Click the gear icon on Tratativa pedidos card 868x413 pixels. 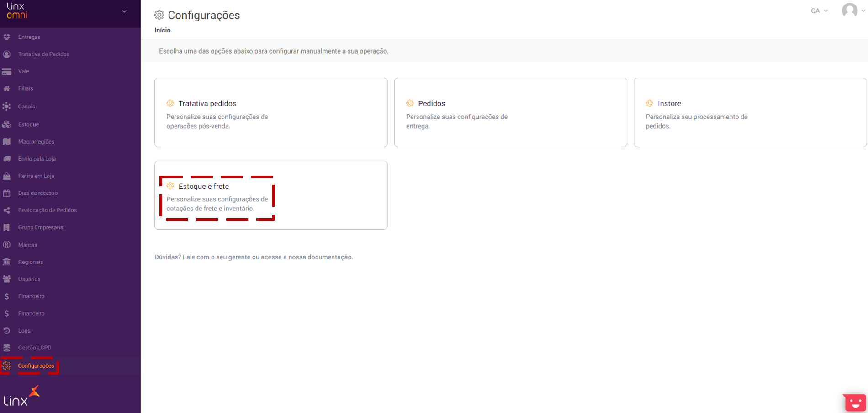tap(170, 103)
